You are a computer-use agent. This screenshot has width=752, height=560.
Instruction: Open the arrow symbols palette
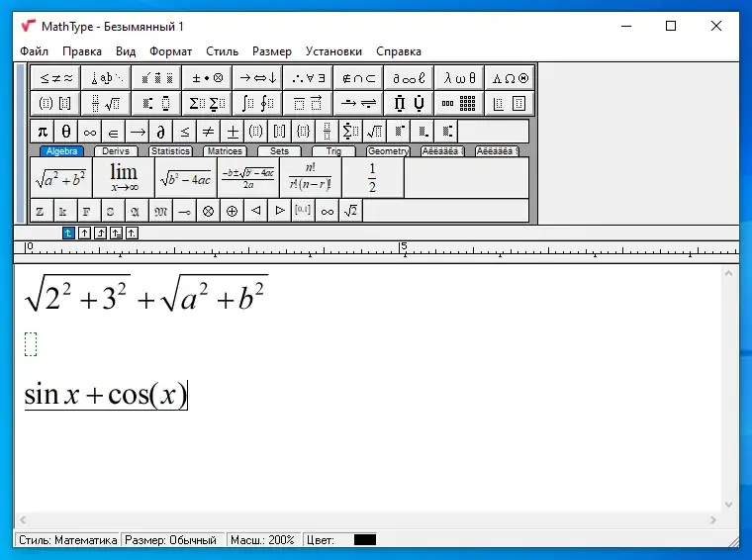pyautogui.click(x=257, y=78)
